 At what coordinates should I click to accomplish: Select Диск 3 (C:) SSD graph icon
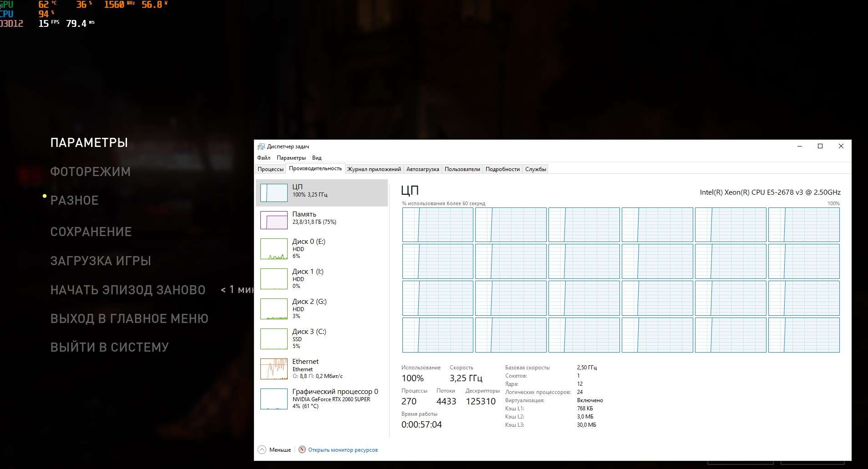coord(274,339)
